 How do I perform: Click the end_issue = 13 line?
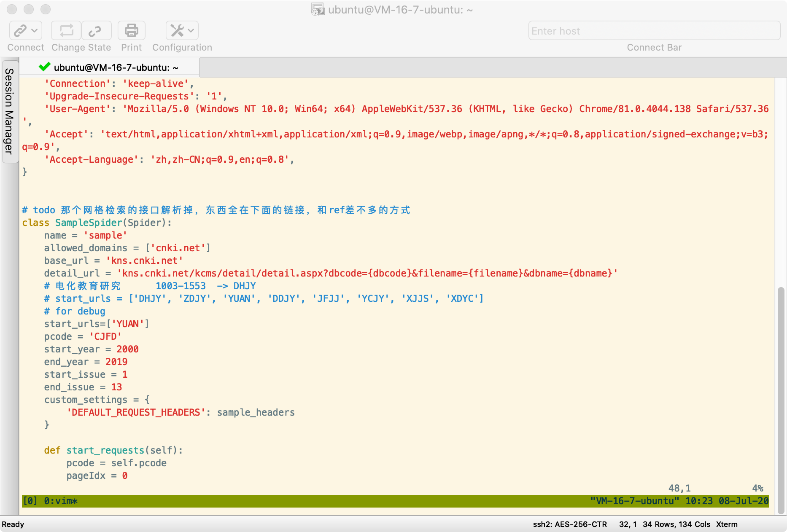(83, 387)
